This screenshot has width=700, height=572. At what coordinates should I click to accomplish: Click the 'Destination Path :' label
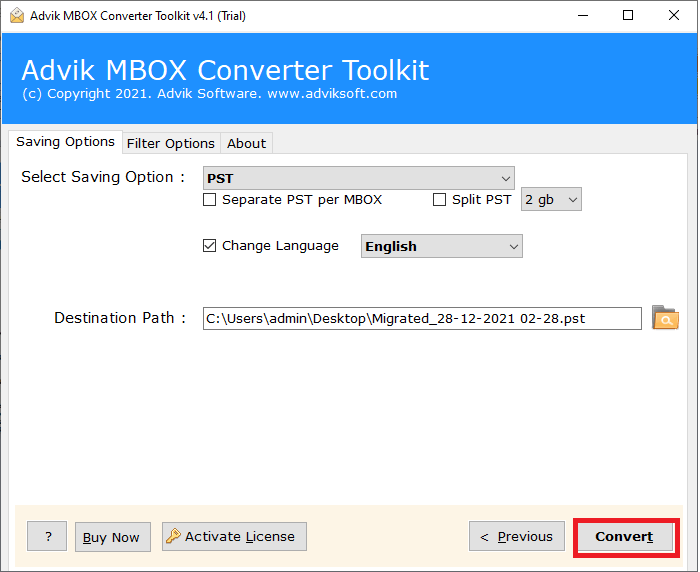(120, 318)
